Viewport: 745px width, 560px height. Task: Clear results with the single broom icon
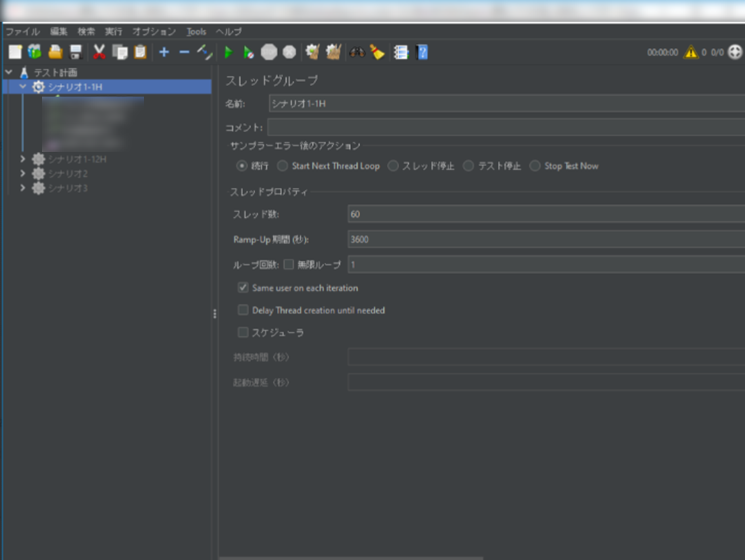312,52
